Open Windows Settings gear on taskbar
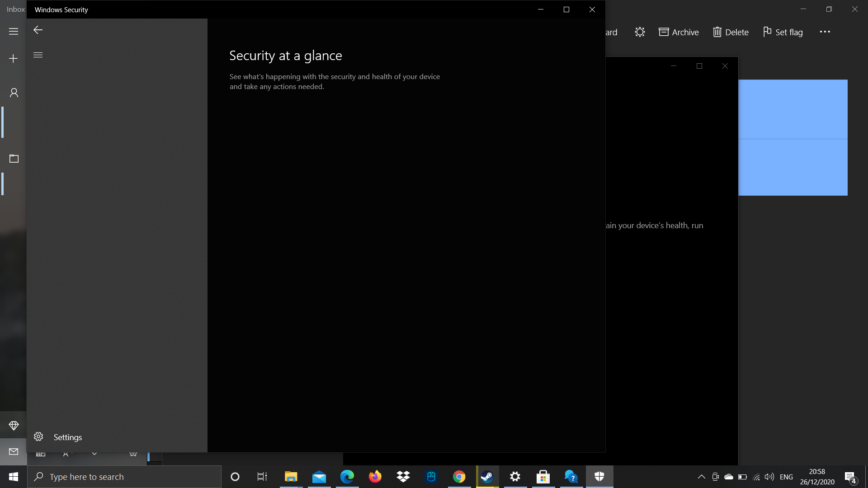868x488 pixels. tap(515, 477)
